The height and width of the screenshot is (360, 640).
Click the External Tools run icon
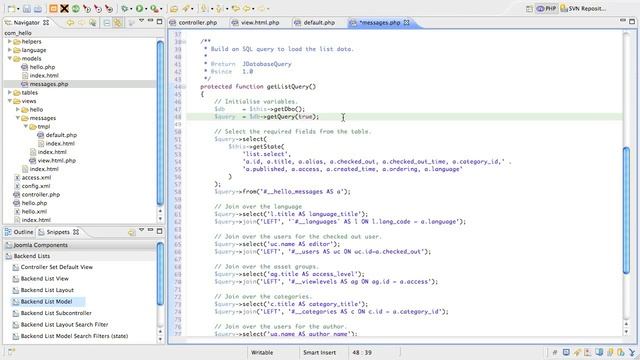point(154,9)
